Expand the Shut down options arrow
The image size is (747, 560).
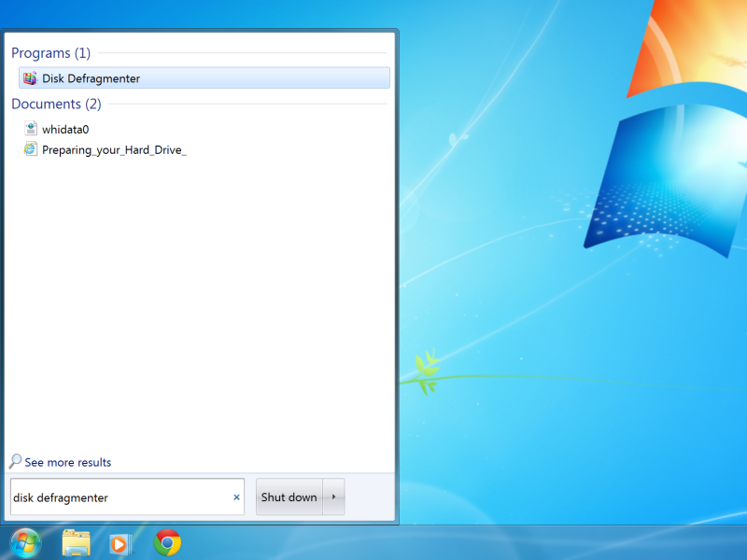[334, 497]
